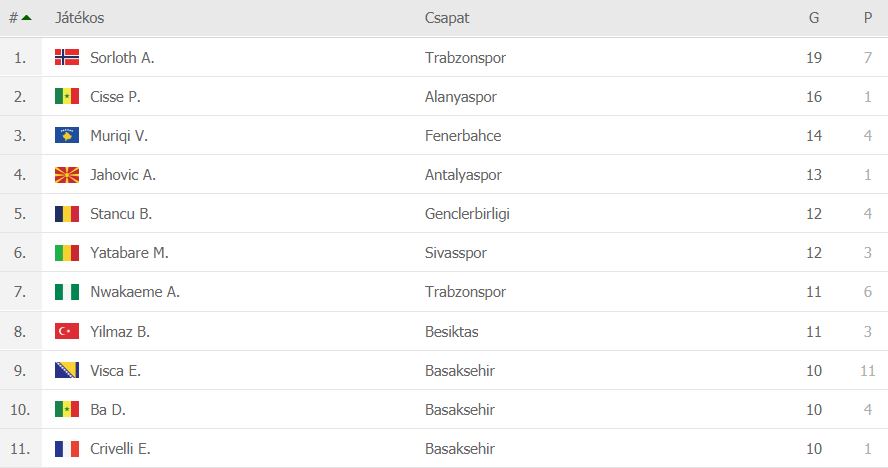Click the North Macedonia flag beside Jahovic A.
The image size is (888, 468).
67,175
